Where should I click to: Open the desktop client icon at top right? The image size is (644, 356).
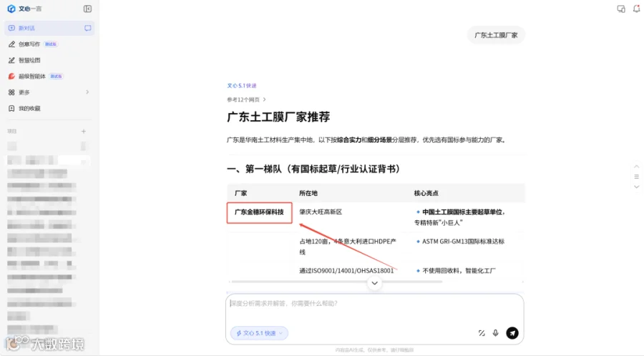click(621, 9)
